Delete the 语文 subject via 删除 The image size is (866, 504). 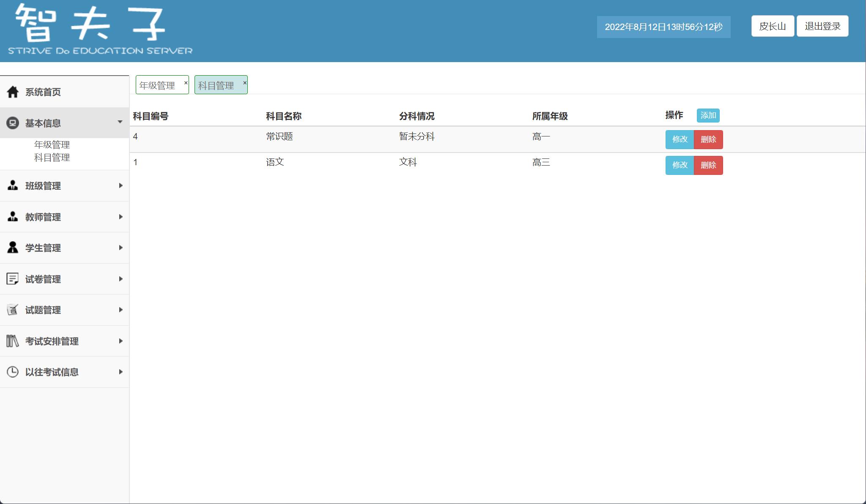coord(709,165)
